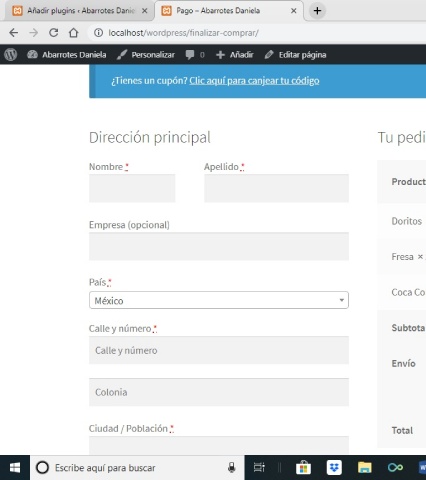Click the browser back arrow
This screenshot has height=480, width=426.
[14, 33]
